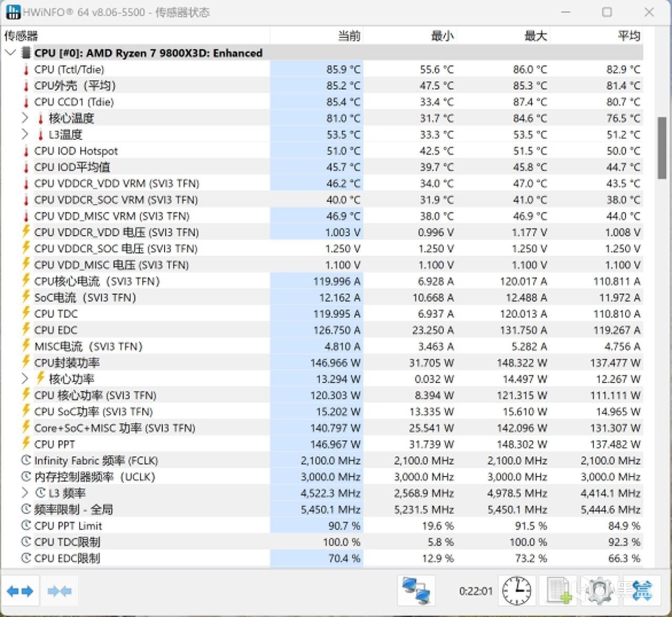Click lightning icon beside CPU PPT
Image resolution: width=672 pixels, height=617 pixels.
pos(26,444)
